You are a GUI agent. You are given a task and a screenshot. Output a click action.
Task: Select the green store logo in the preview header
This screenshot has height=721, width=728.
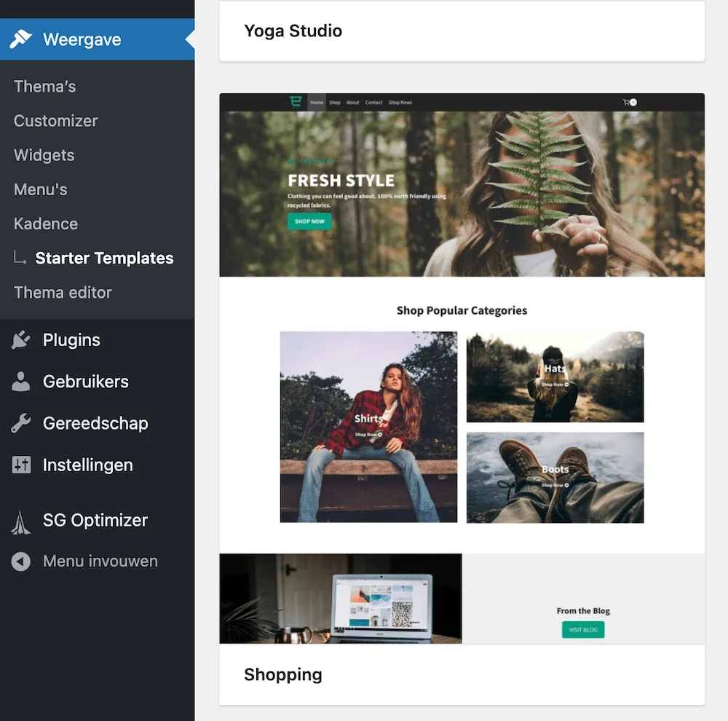pyautogui.click(x=296, y=101)
